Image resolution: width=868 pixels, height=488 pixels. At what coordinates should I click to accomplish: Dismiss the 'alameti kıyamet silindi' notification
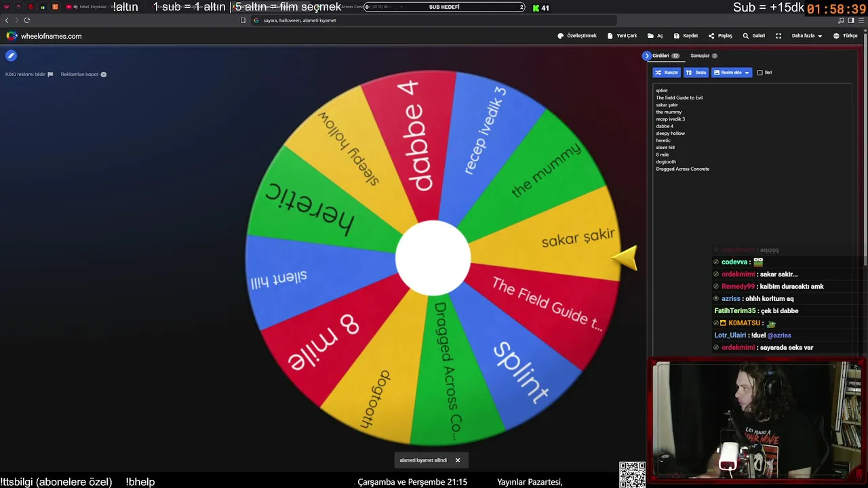[458, 460]
